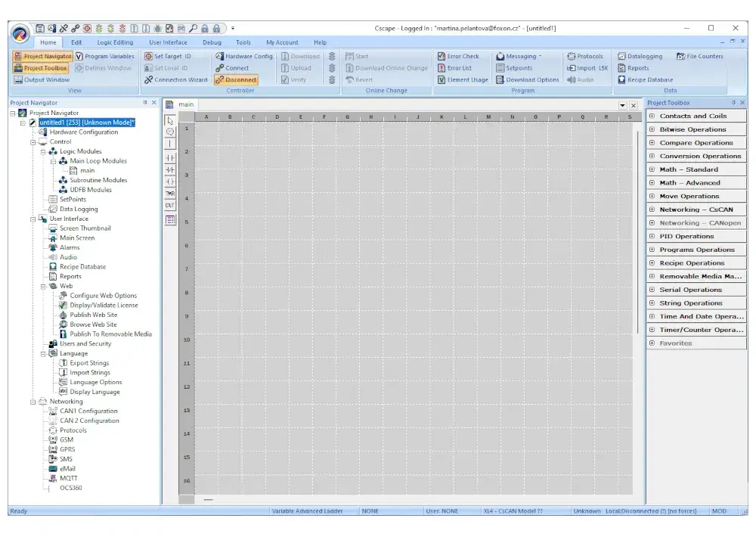Click the red target ID icon in quick toolbar

pos(87,29)
